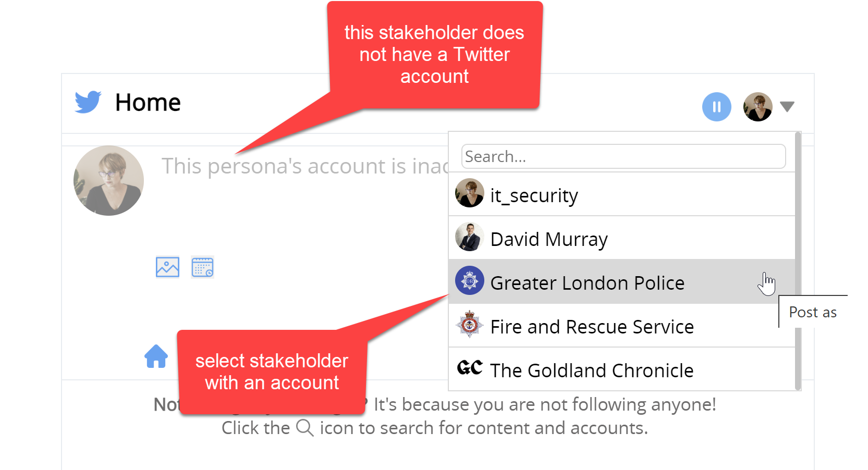Screen dimensions: 868x470
Task: Open the persona avatar in header
Action: click(x=757, y=107)
